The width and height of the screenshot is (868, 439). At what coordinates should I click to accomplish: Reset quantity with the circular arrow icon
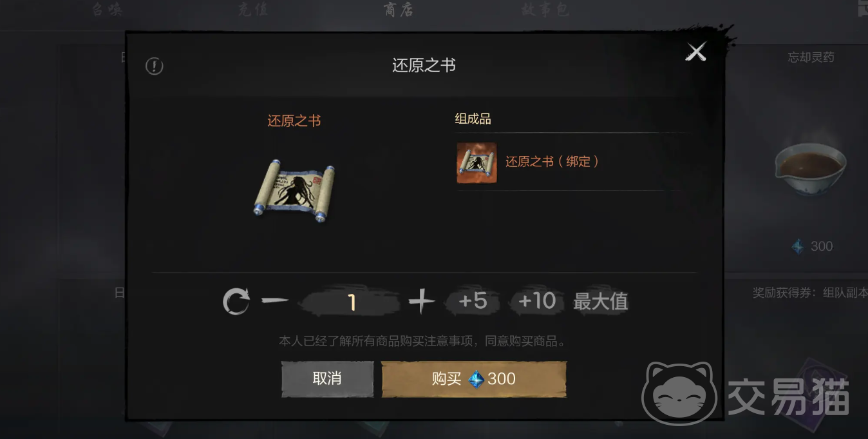236,302
